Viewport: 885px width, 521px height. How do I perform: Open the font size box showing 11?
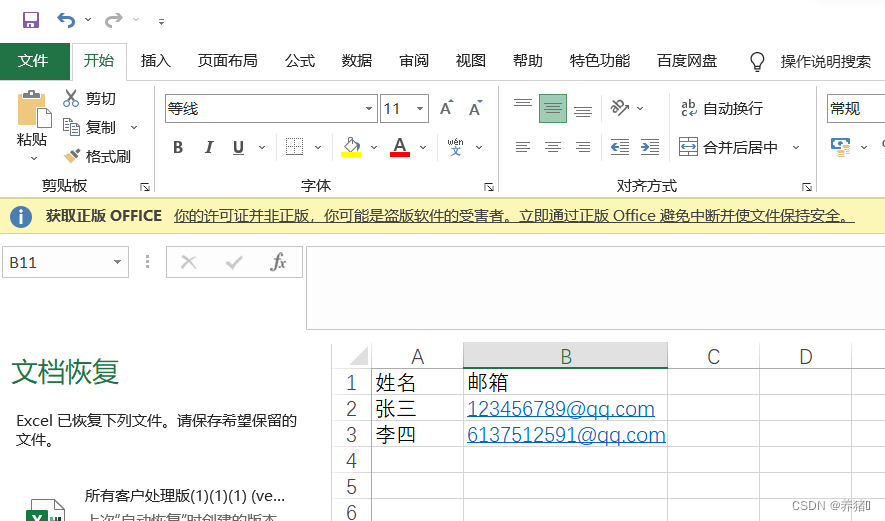pyautogui.click(x=404, y=108)
